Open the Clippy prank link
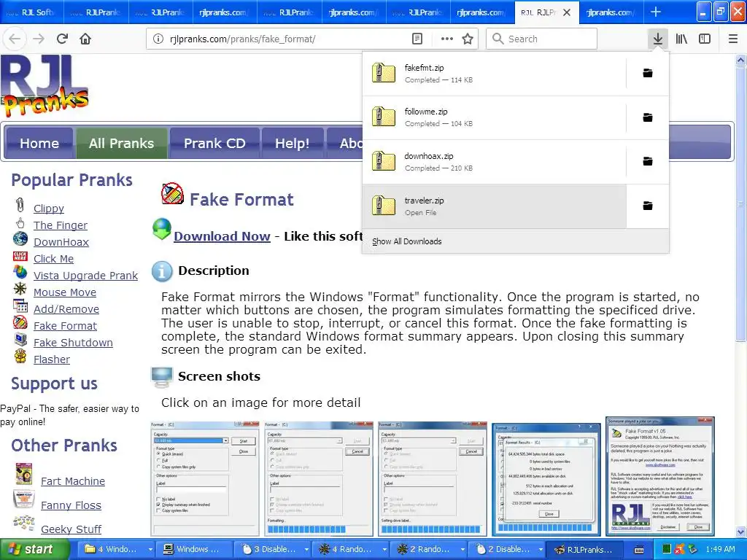The width and height of the screenshot is (747, 560). [x=49, y=209]
